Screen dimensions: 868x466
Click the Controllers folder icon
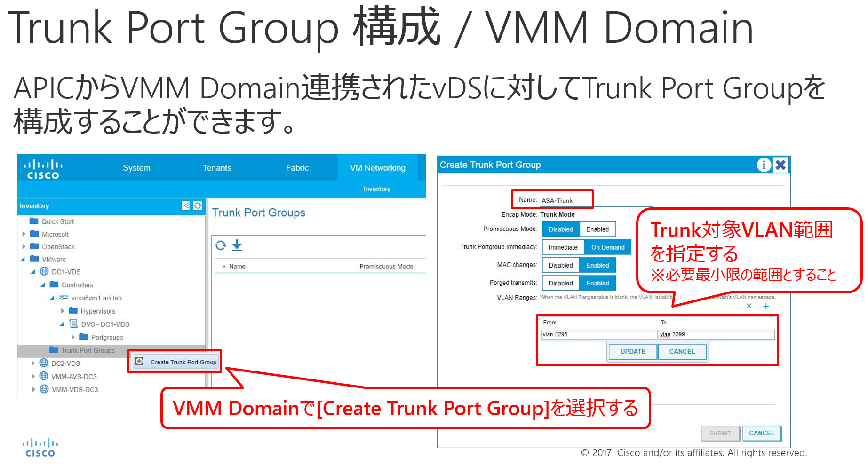(54, 284)
